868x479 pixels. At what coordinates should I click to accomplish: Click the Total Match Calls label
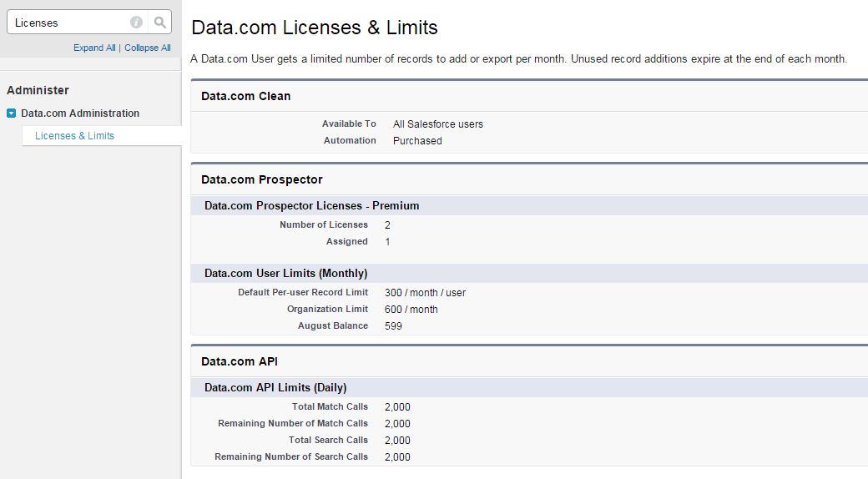click(x=330, y=406)
